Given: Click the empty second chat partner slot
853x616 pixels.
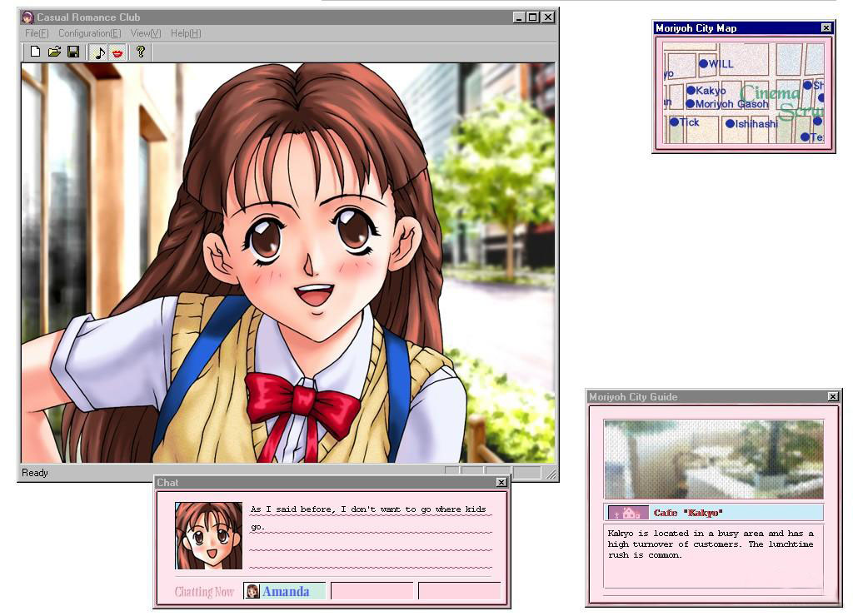Looking at the screenshot, I should [x=372, y=591].
